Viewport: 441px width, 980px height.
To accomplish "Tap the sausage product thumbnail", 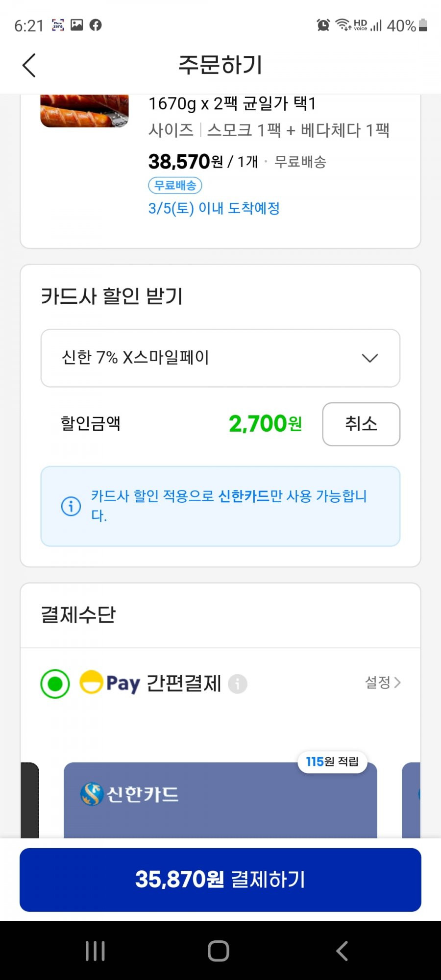I will [x=84, y=111].
